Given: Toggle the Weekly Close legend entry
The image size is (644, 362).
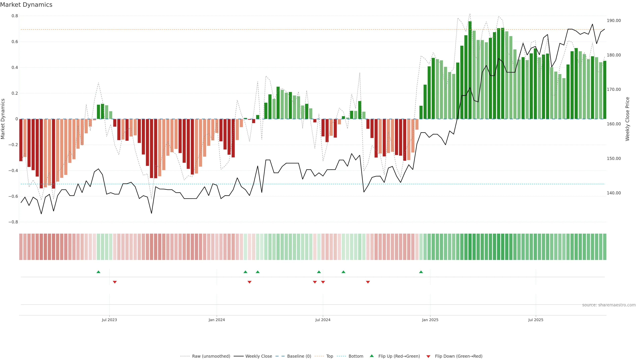Looking at the screenshot, I should tap(258, 356).
